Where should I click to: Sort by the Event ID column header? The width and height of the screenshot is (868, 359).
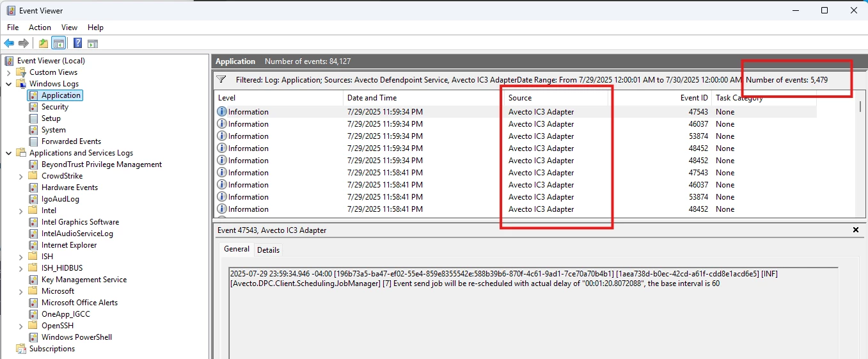[660, 98]
